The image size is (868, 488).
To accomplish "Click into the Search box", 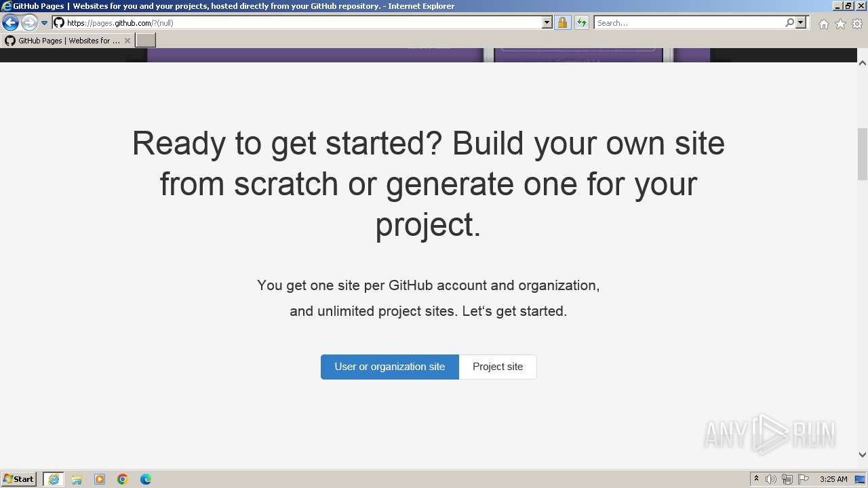I will click(689, 22).
